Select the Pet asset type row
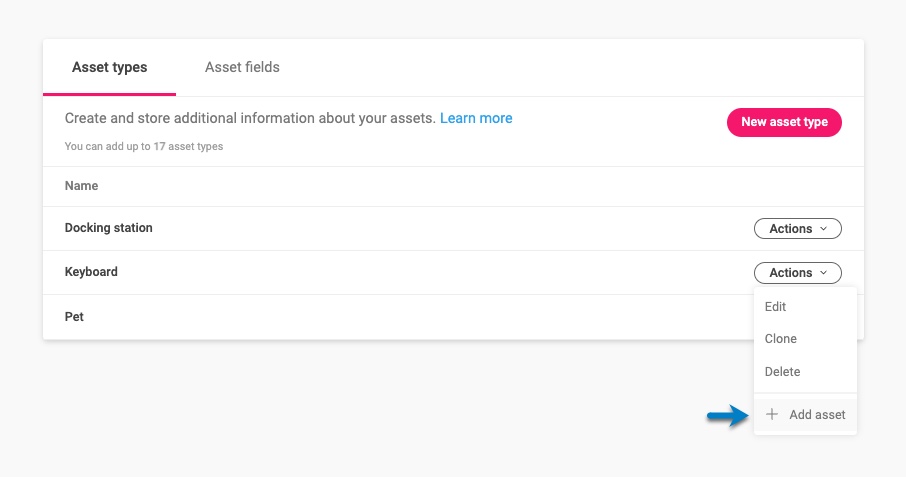Screen dimensions: 906x477 (74, 317)
